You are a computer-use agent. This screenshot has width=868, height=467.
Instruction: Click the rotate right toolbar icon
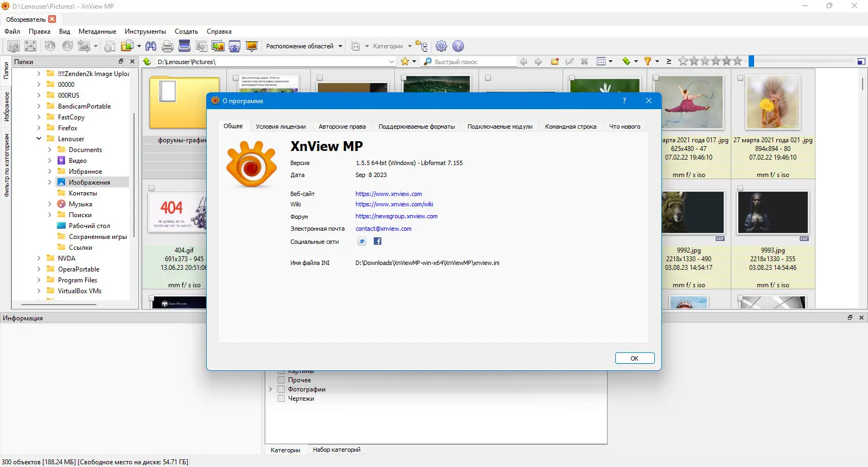67,46
